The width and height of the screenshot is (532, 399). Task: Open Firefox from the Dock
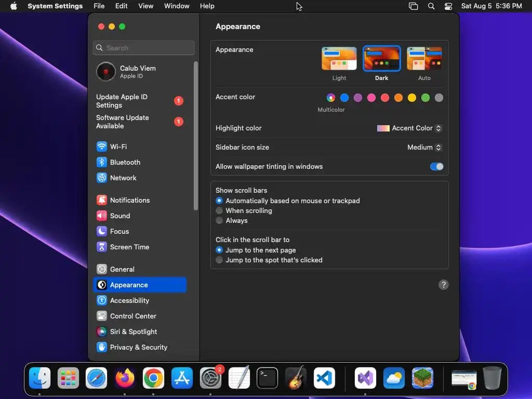(x=125, y=378)
